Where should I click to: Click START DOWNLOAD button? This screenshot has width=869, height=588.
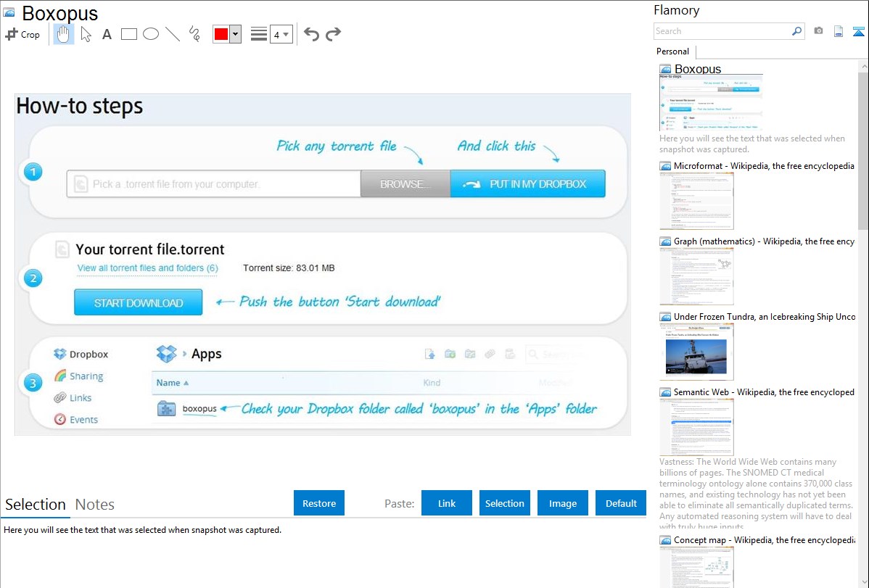point(139,302)
